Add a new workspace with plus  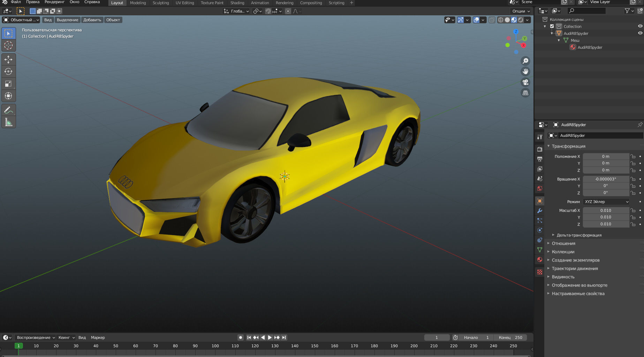(351, 3)
